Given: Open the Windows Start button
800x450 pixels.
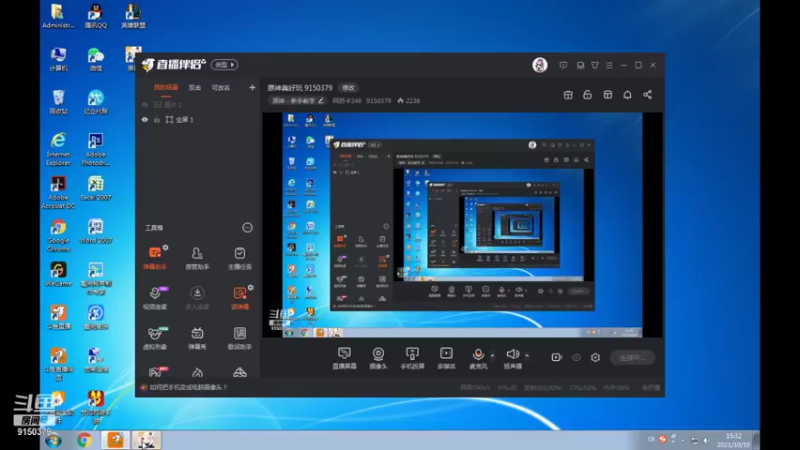Looking at the screenshot, I should 53,440.
